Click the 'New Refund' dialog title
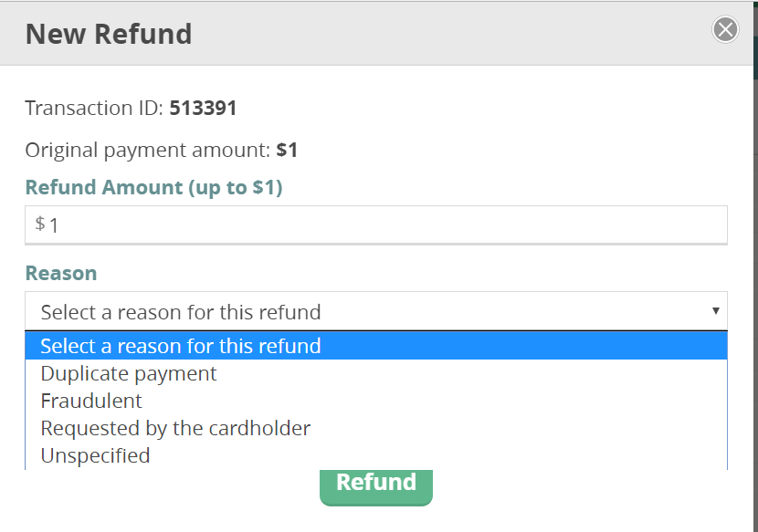Viewport: 758px width, 532px height. pos(109,34)
